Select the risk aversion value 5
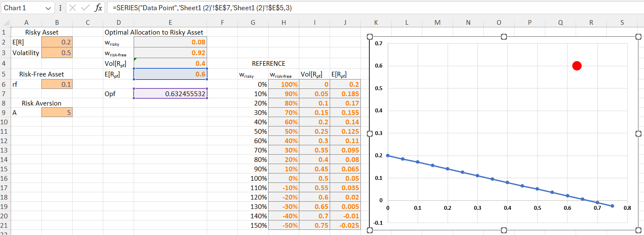 [x=57, y=112]
